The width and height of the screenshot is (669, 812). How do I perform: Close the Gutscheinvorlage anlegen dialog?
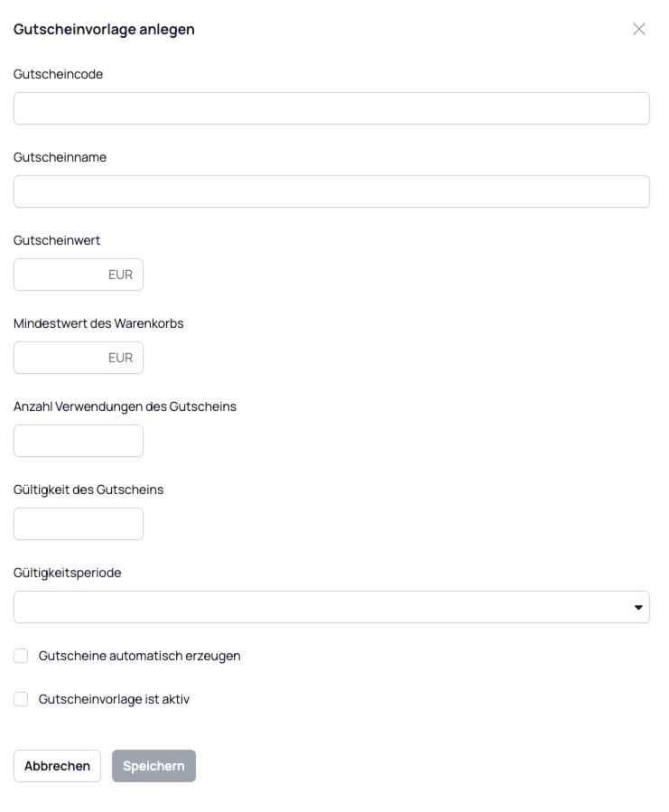pos(641,29)
